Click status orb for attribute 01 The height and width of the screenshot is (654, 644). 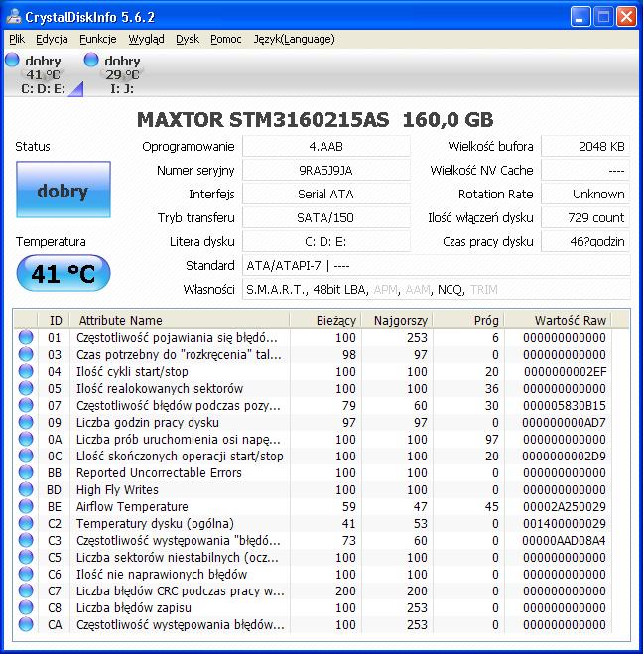click(x=26, y=337)
